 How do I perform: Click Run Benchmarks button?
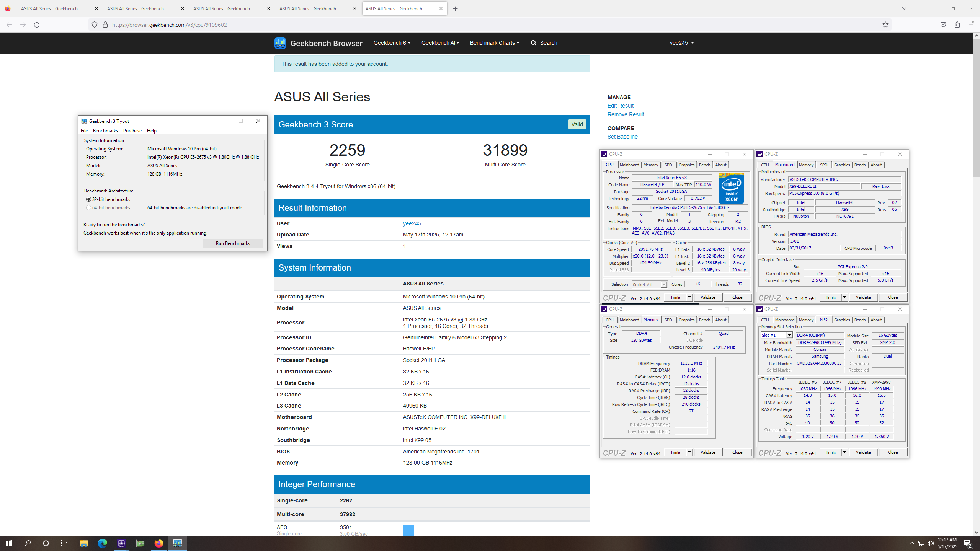click(x=233, y=243)
